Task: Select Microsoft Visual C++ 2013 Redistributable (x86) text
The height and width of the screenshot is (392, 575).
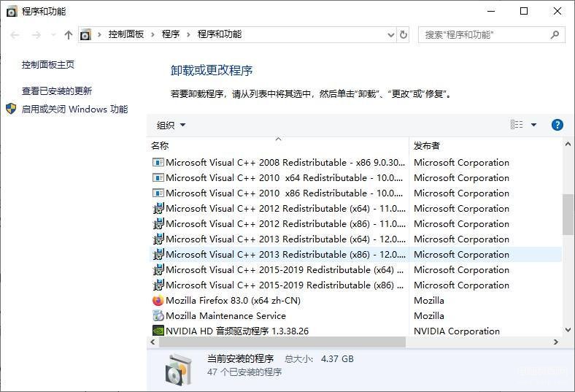Action: 285,255
